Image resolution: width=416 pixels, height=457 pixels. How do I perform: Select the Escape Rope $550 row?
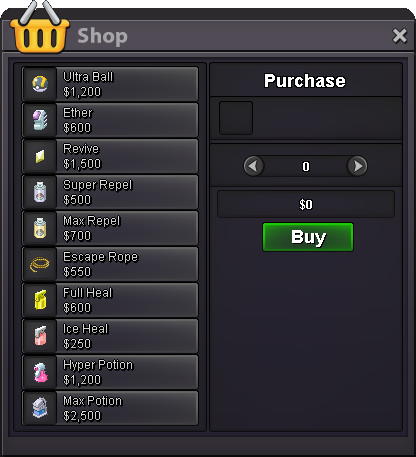click(110, 264)
